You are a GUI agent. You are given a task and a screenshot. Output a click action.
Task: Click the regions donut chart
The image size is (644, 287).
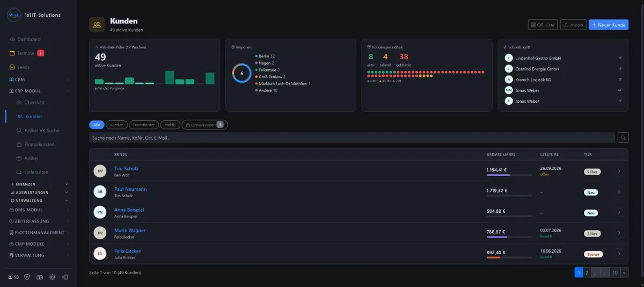[x=241, y=73]
